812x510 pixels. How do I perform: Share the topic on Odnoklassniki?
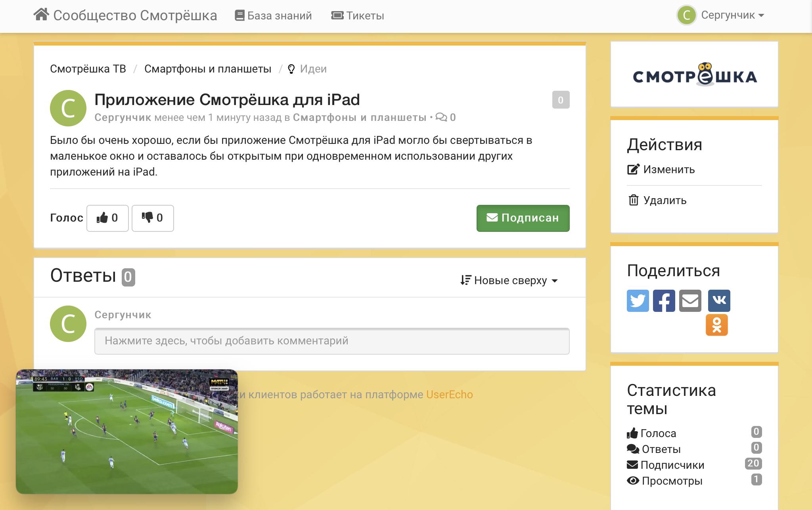(x=717, y=325)
